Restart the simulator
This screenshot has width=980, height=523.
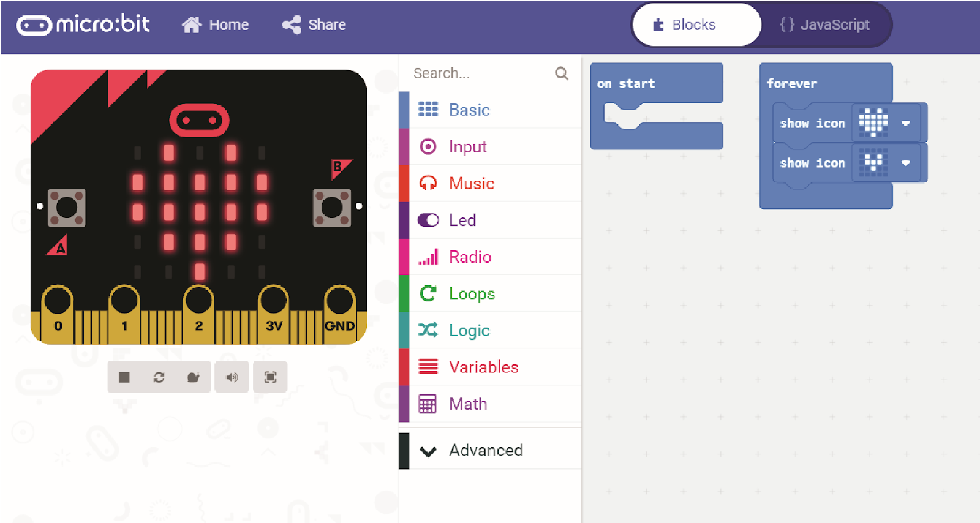click(159, 377)
